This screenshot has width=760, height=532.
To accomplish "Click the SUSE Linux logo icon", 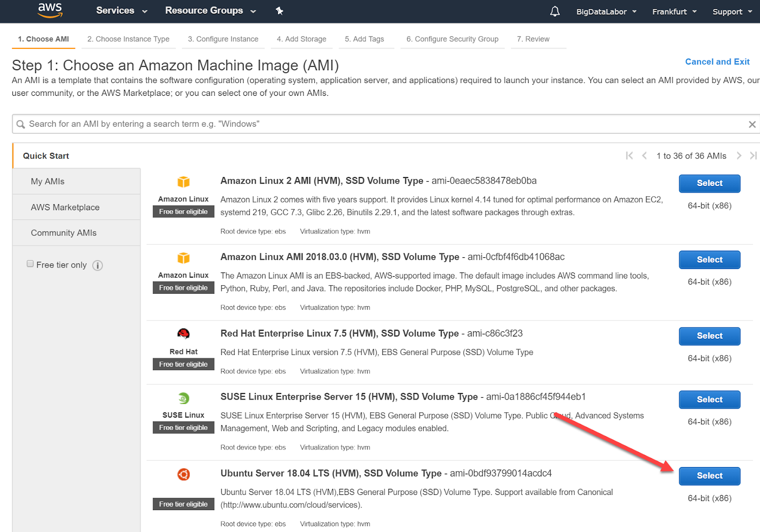I will (183, 398).
